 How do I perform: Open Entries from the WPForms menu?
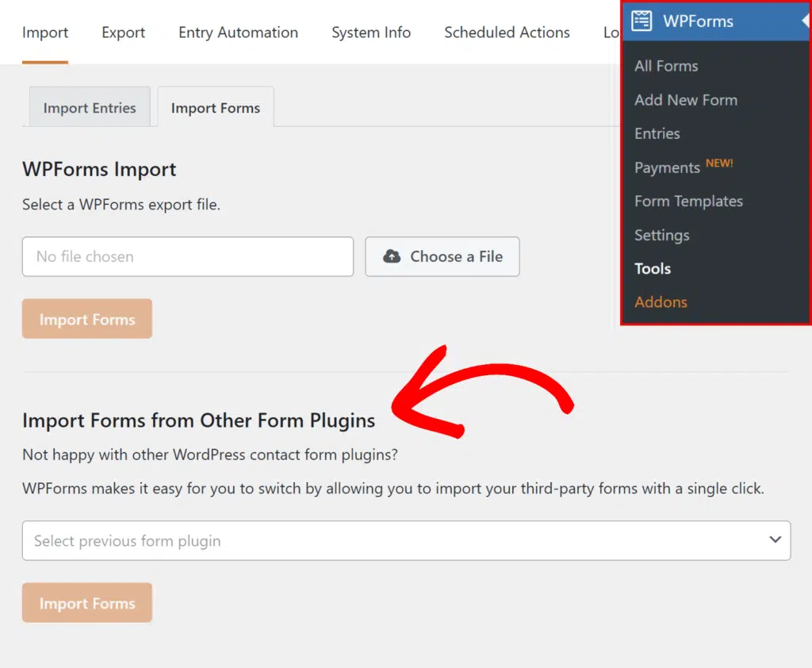[657, 133]
